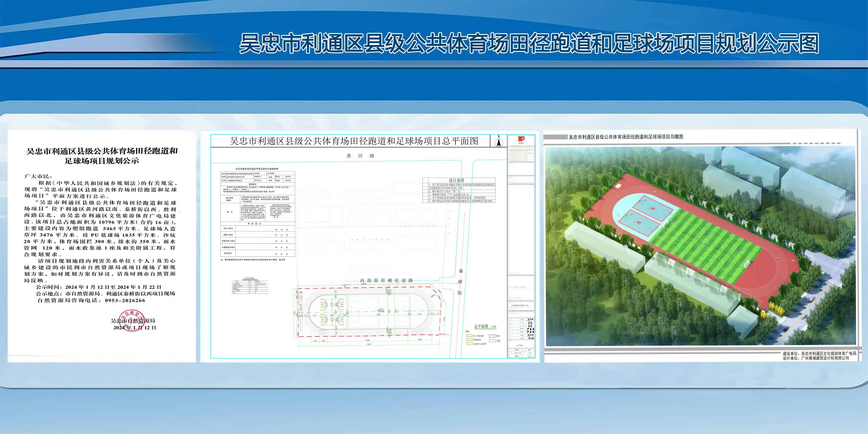Screen dimensions: 868x434
Task: Click the 科室负责人意见 row
Action: [257, 241]
